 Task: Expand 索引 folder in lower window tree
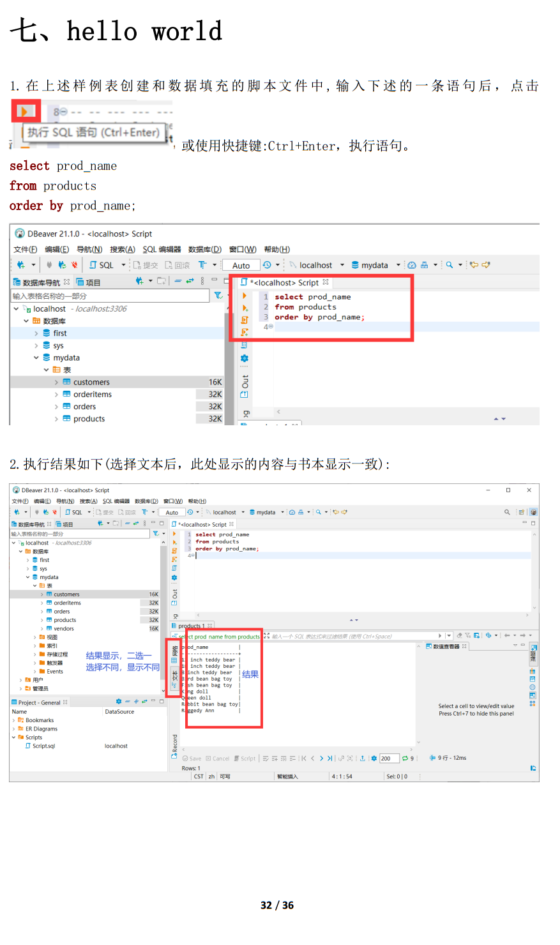point(34,646)
